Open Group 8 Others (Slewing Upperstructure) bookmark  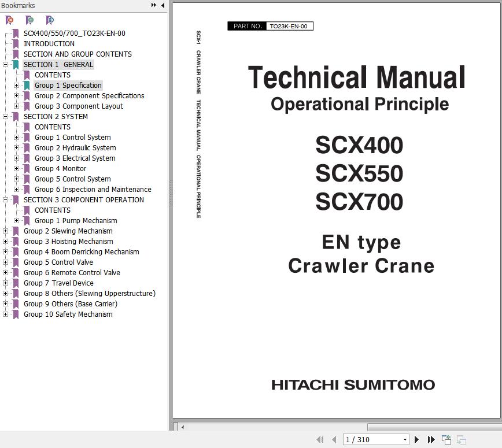pos(89,294)
